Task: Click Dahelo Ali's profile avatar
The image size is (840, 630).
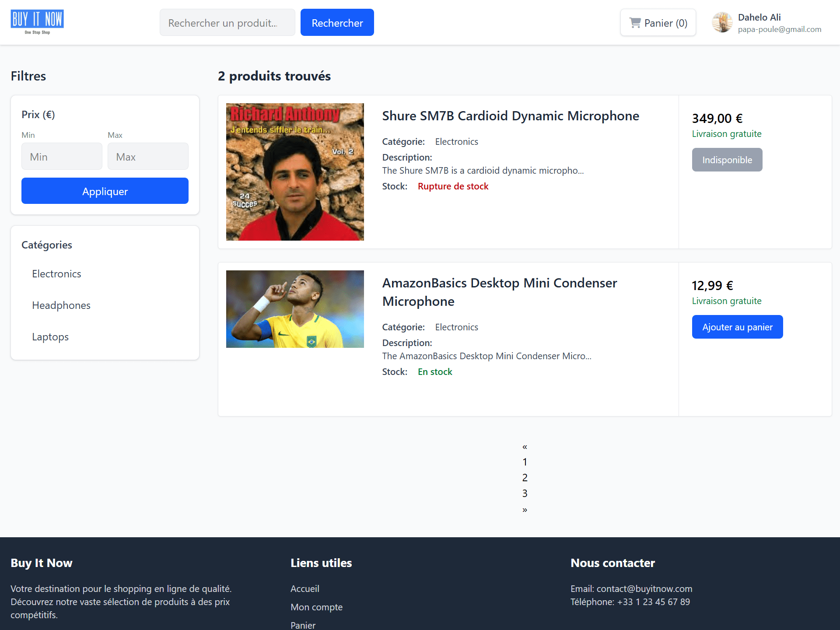Action: coord(722,22)
